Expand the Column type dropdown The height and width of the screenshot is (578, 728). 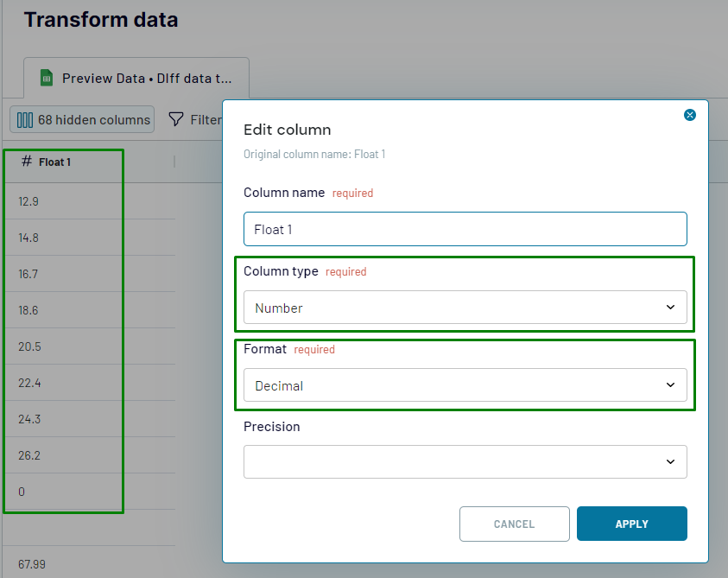click(465, 308)
